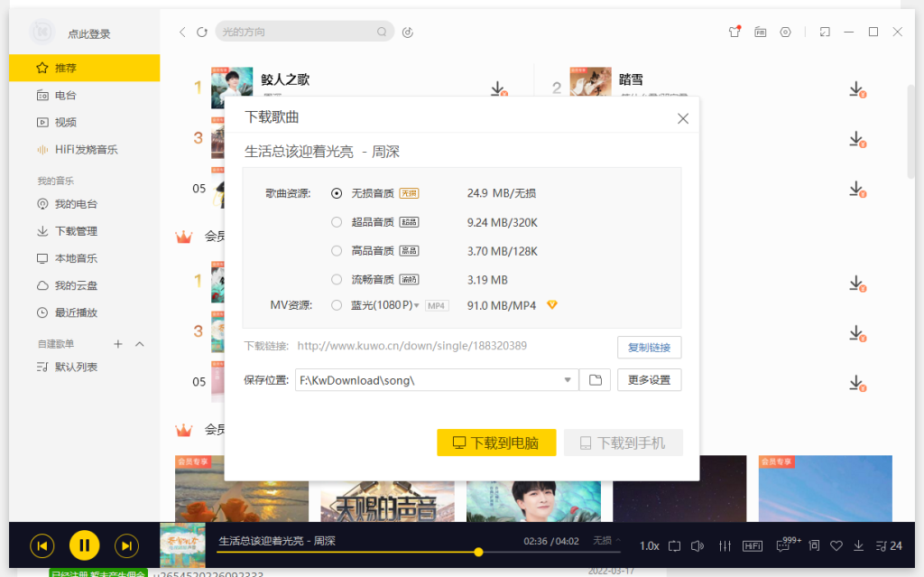Open the FM radio icon in title bar
The width and height of the screenshot is (924, 577).
(x=760, y=32)
